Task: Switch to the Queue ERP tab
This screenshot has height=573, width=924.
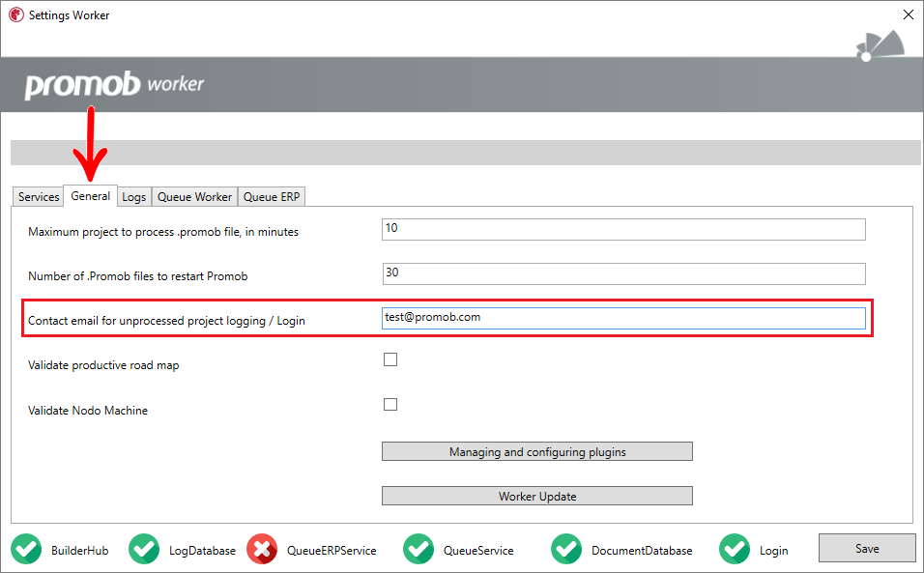Action: (x=271, y=197)
